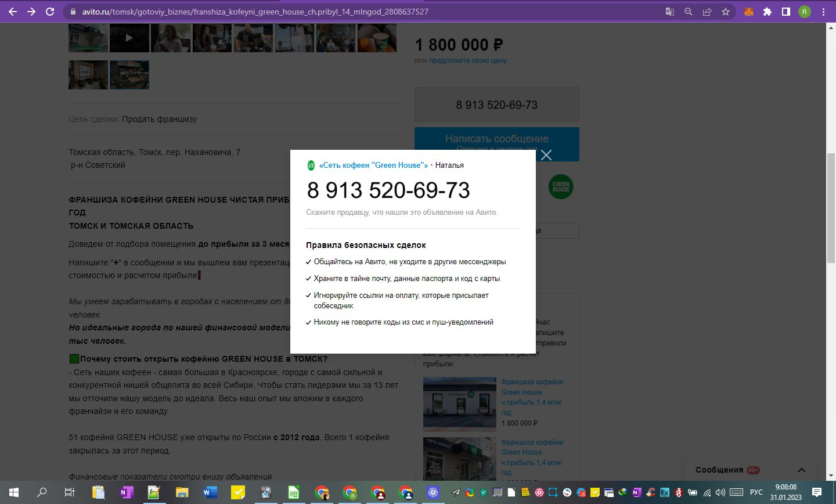The width and height of the screenshot is (836, 504).
Task: Go forward in browser history
Action: click(31, 12)
